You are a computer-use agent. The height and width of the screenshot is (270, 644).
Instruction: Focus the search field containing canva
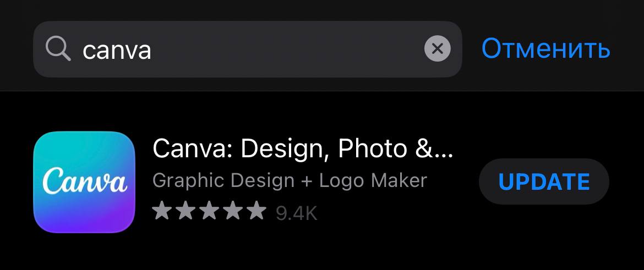point(248,49)
